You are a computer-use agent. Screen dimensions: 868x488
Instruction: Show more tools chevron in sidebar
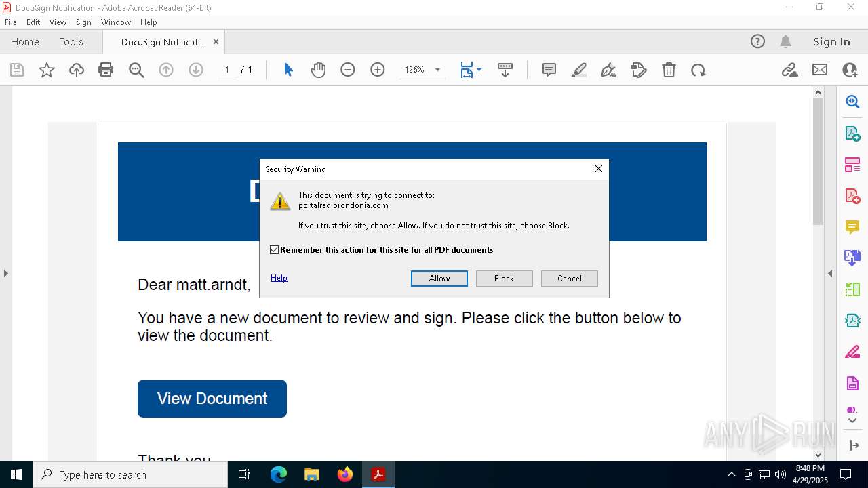pyautogui.click(x=852, y=421)
